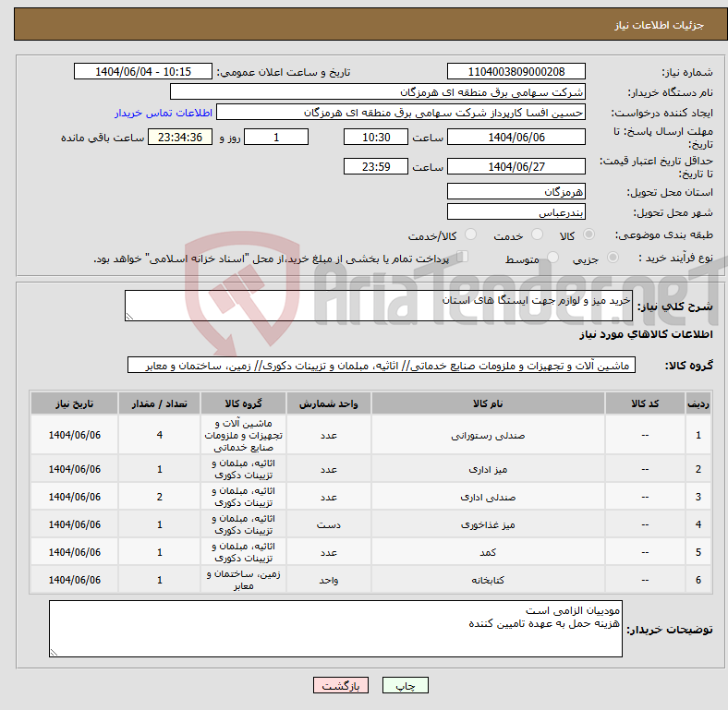Open the اطلاعات تماس خریدار link
Viewport: 728px width, 710px height.
164,113
